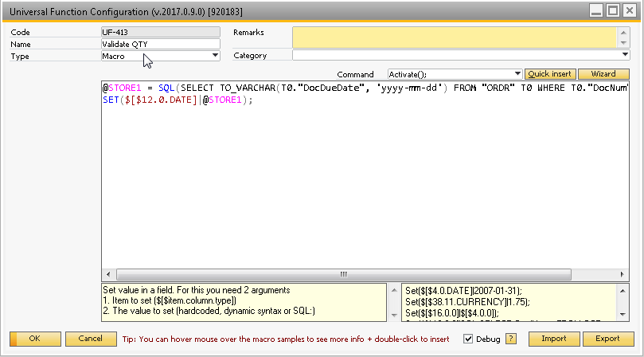Click the Code field UF-413
Screen dimensions: 644x357
tap(161, 32)
